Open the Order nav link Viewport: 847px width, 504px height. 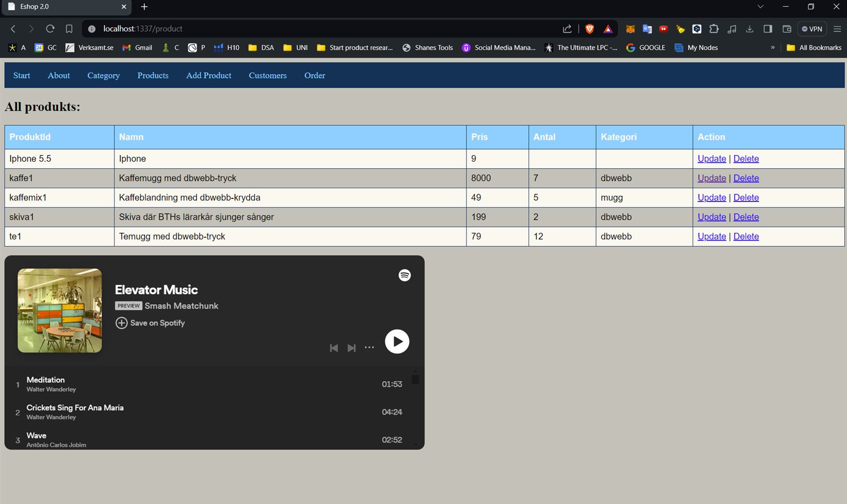314,75
